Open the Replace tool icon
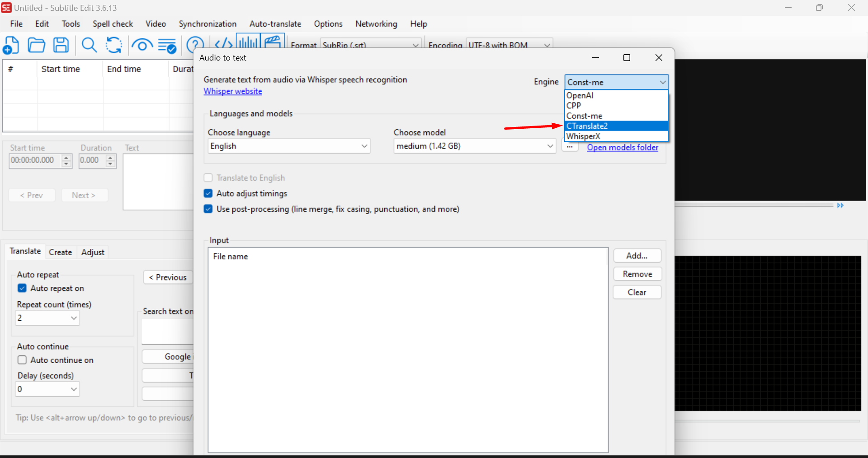868x458 pixels. [114, 45]
